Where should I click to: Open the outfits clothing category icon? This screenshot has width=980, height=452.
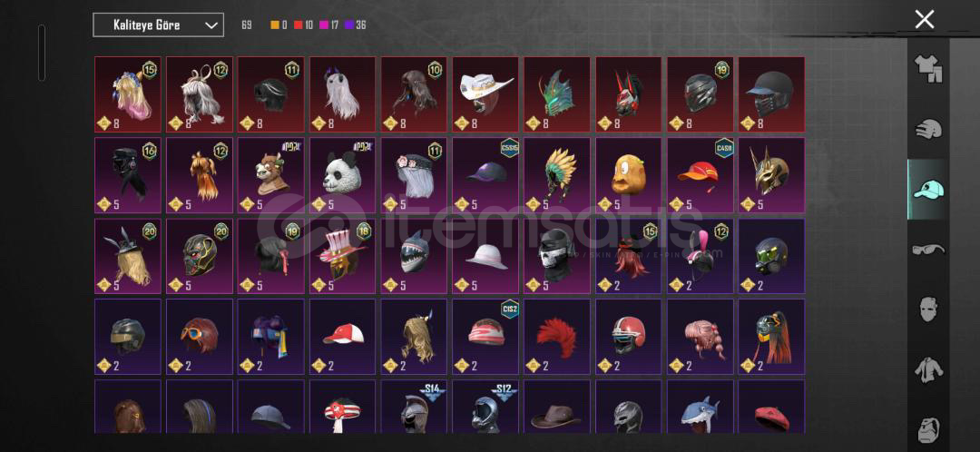tap(927, 69)
